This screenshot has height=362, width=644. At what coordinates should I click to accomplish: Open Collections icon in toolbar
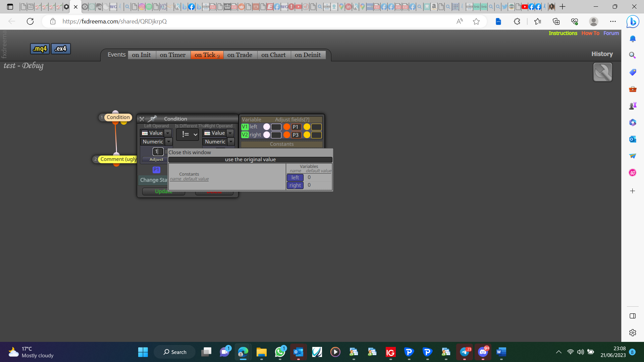[556, 21]
